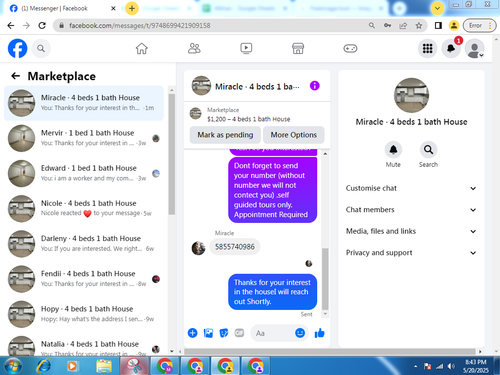Bookmark this page with the star
500x375 pixels.
[419, 25]
